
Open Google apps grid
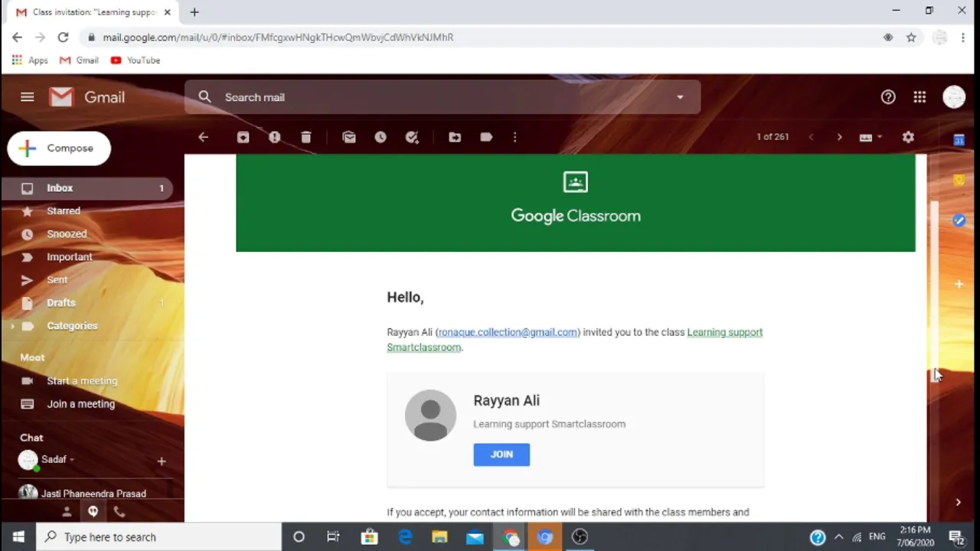pos(920,97)
